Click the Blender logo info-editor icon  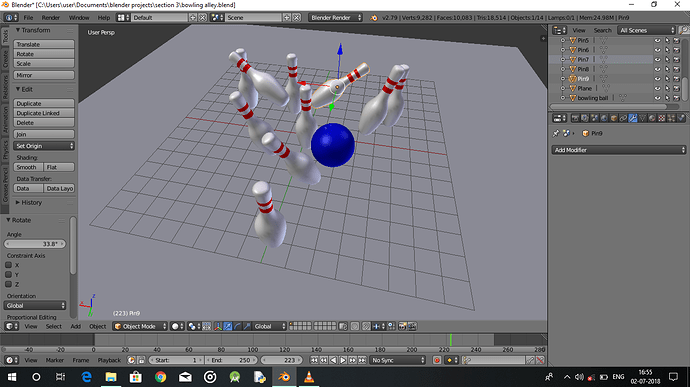coord(374,18)
